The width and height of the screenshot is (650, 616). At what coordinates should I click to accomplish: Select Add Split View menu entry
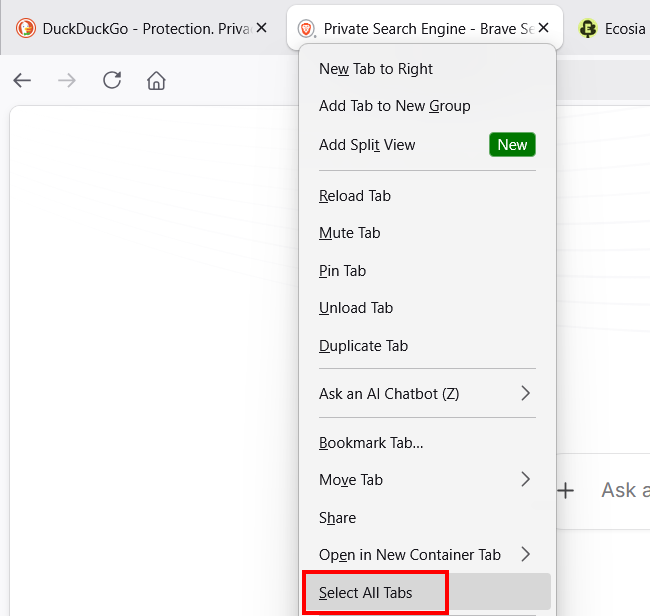427,145
